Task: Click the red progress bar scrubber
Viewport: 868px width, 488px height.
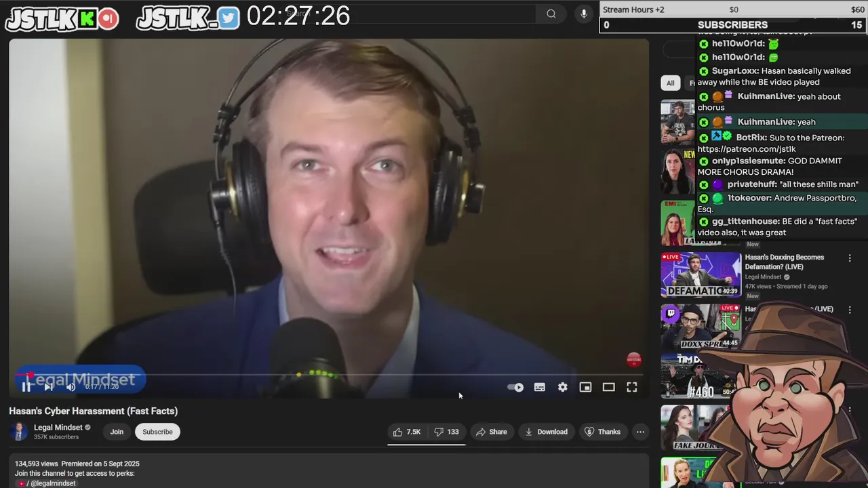Action: [30, 375]
